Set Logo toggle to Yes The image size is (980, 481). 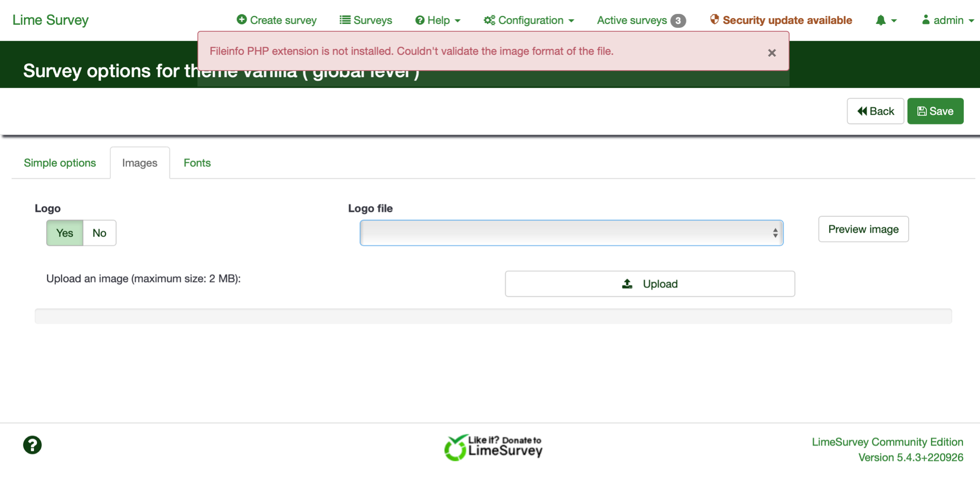[x=65, y=233]
